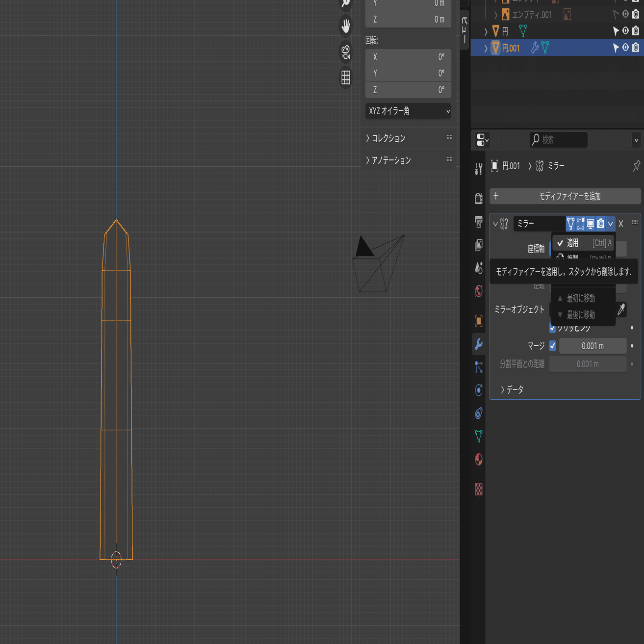Open the Texture properties checker icon
644x644 pixels.
point(479,489)
